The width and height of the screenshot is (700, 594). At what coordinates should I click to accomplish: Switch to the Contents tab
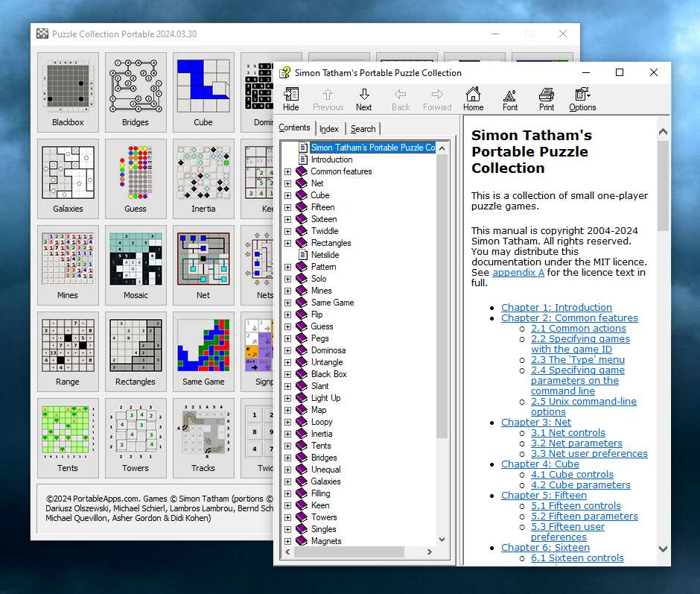pos(294,128)
